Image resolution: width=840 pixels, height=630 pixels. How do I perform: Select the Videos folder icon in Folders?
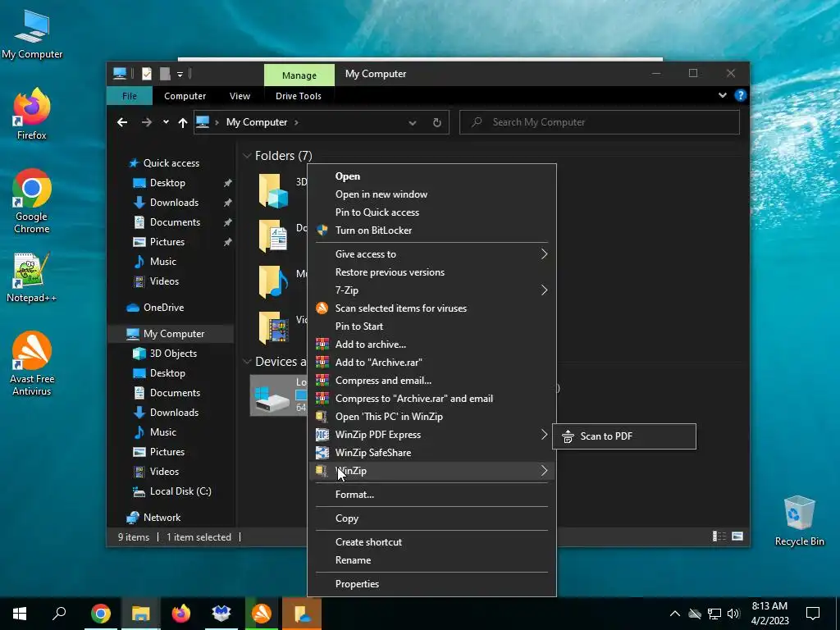(273, 326)
